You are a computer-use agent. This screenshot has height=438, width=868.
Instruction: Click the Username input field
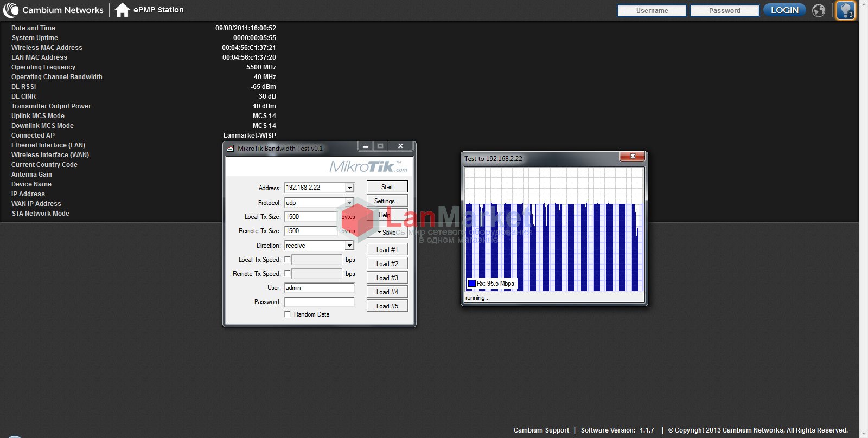coord(652,11)
